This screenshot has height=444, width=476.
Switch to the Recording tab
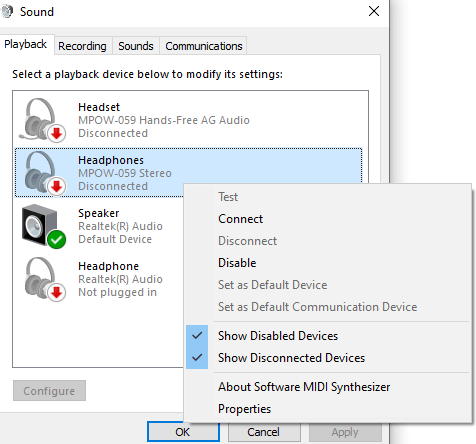coord(82,46)
